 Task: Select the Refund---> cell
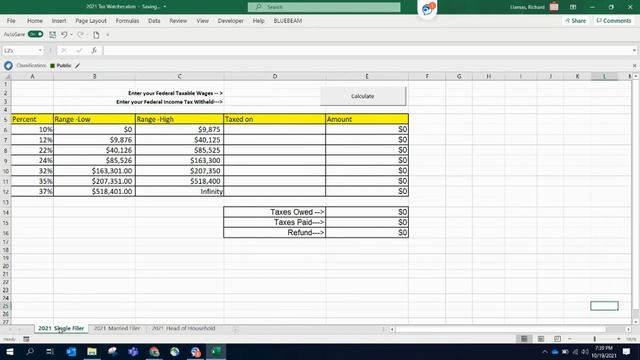point(275,233)
